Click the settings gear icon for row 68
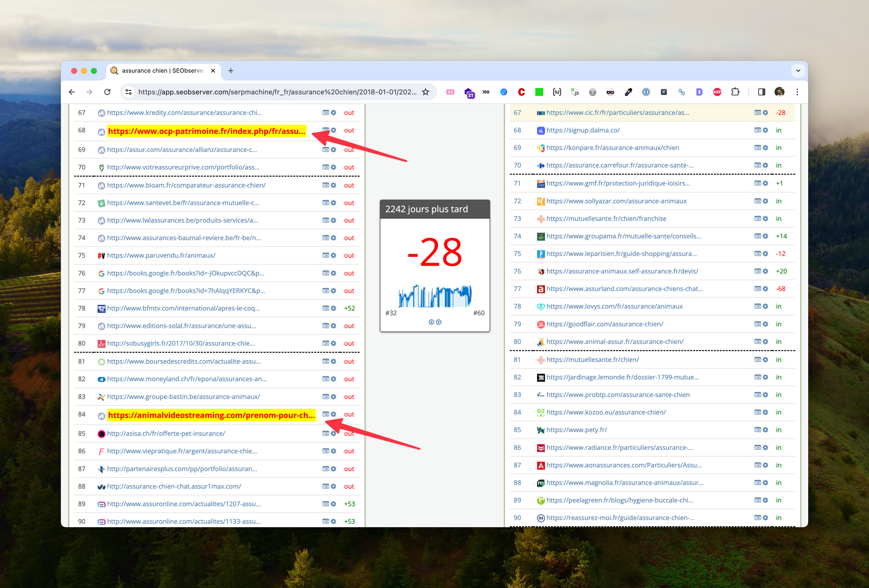Viewport: 869px width, 588px height. 335,130
